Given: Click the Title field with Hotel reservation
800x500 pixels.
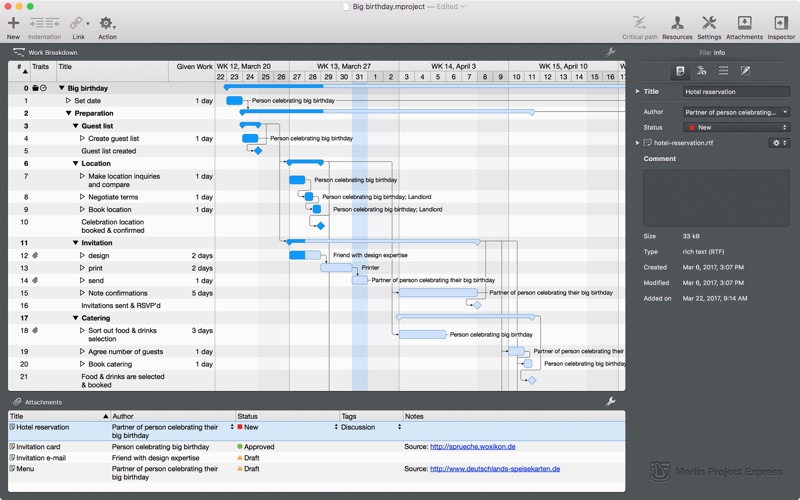Looking at the screenshot, I should [736, 92].
